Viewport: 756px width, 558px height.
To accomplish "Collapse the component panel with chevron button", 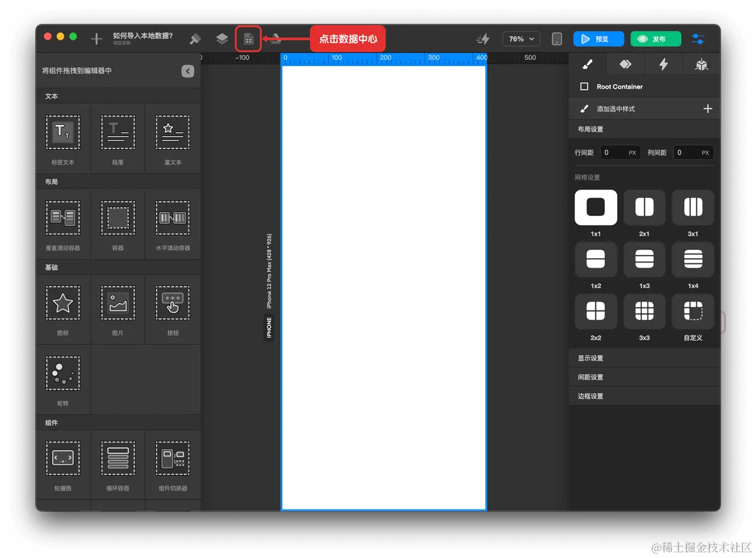I will point(188,71).
